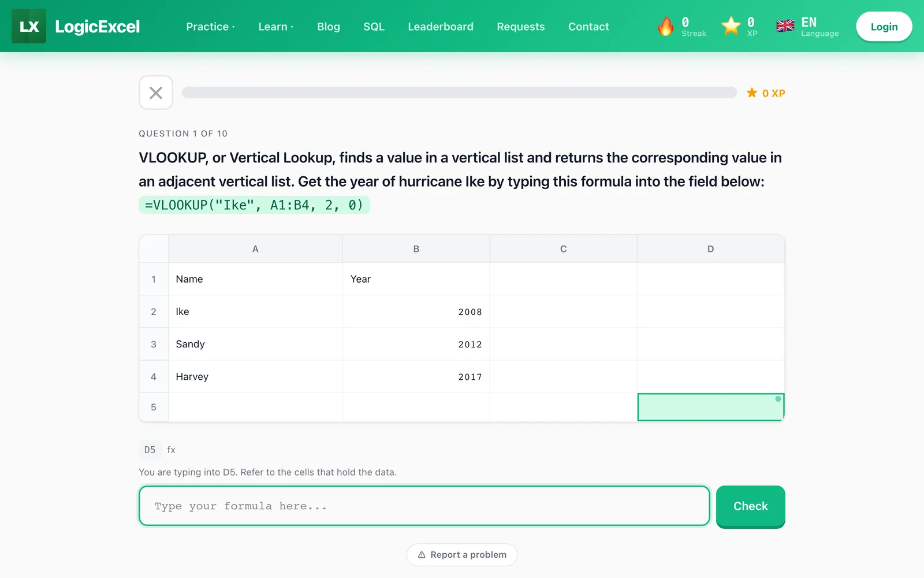
Task: Click the cell containing Harvey
Action: point(255,376)
